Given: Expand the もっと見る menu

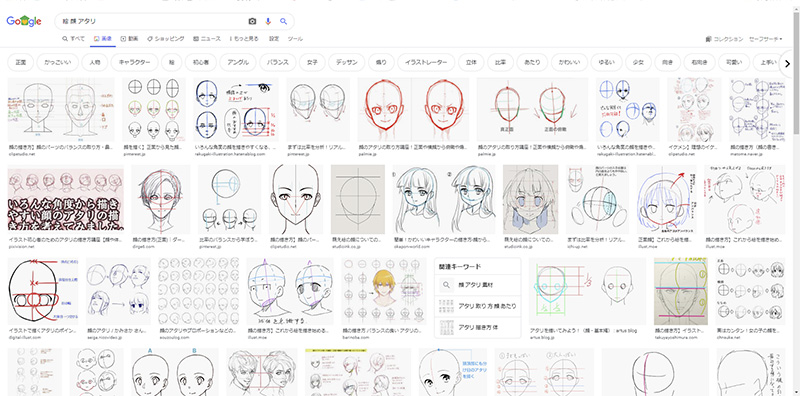Looking at the screenshot, I should point(245,39).
